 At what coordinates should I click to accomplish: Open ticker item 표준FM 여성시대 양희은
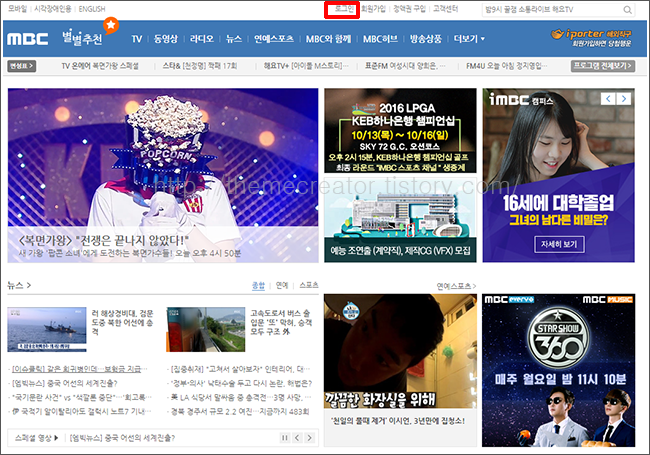point(405,66)
